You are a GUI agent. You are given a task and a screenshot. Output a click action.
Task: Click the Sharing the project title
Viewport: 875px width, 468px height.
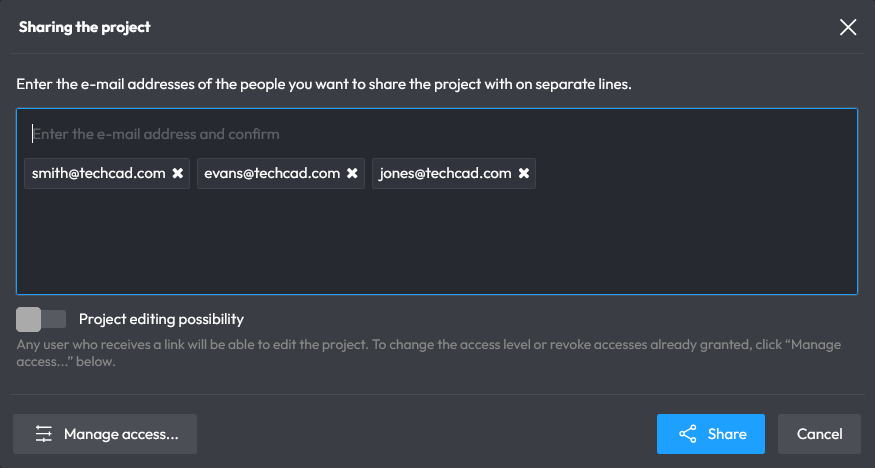pyautogui.click(x=85, y=27)
